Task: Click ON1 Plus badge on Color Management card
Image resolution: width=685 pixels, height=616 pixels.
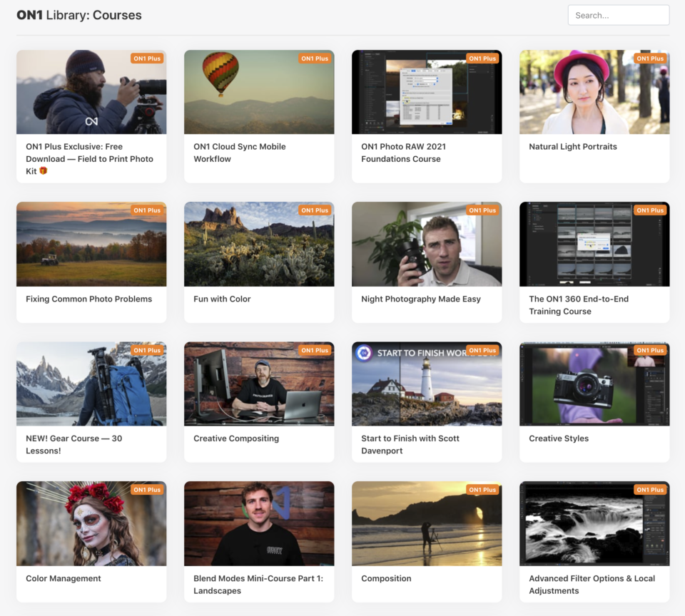Action: coord(147,490)
